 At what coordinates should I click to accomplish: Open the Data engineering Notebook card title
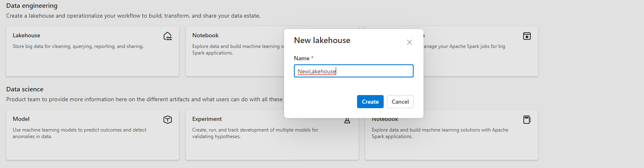click(205, 36)
